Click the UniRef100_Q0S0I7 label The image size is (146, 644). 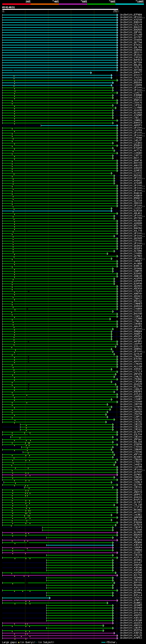coord(131,75)
